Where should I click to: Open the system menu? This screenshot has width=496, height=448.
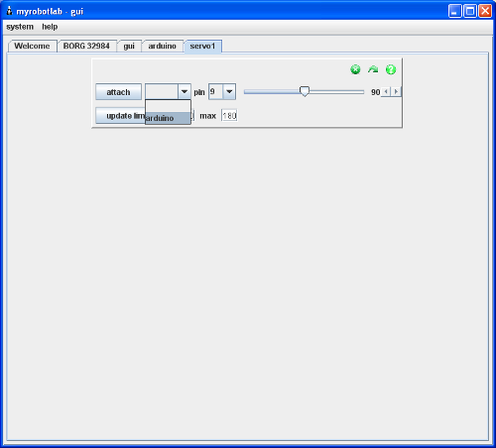[20, 27]
